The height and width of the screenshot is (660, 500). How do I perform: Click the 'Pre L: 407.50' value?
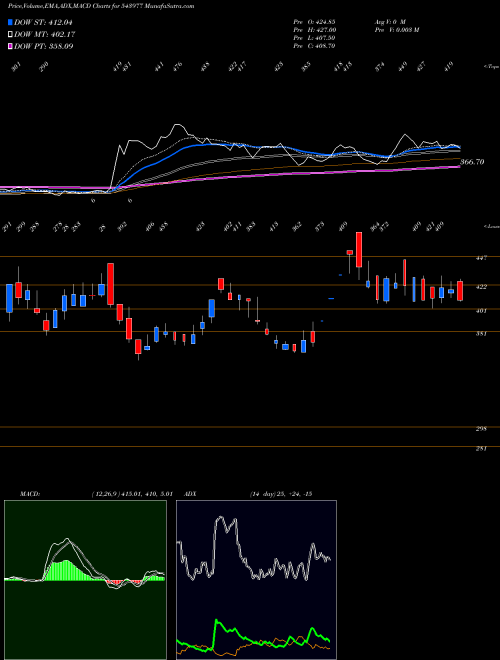(x=314, y=38)
